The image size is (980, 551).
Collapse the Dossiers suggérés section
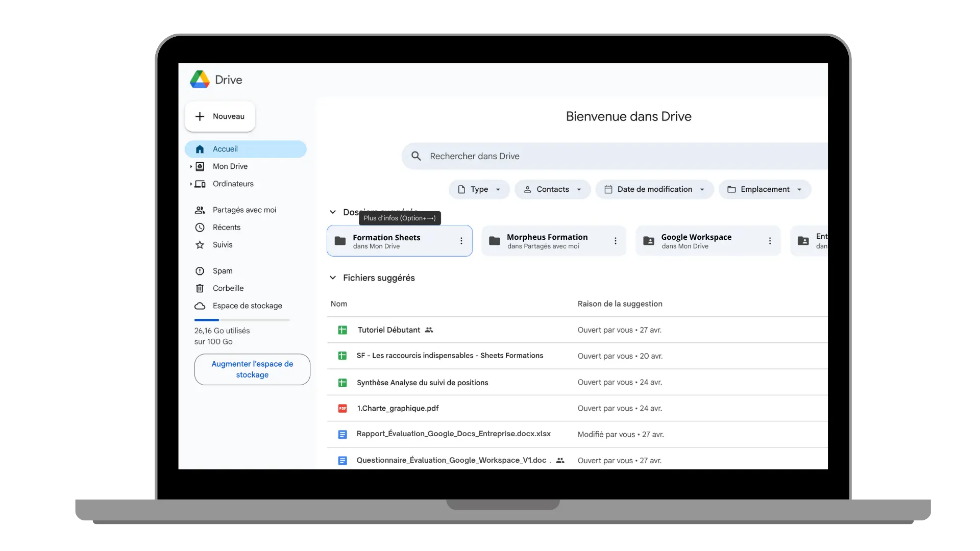tap(333, 212)
